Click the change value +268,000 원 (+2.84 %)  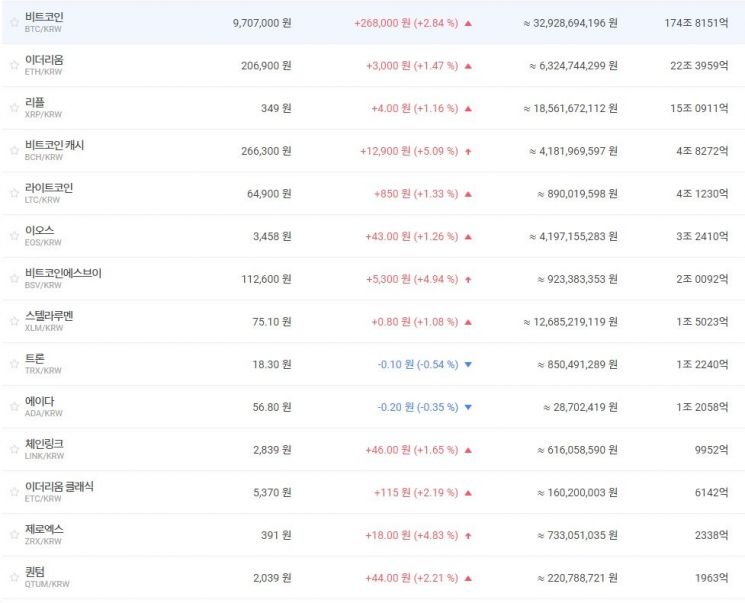(406, 23)
